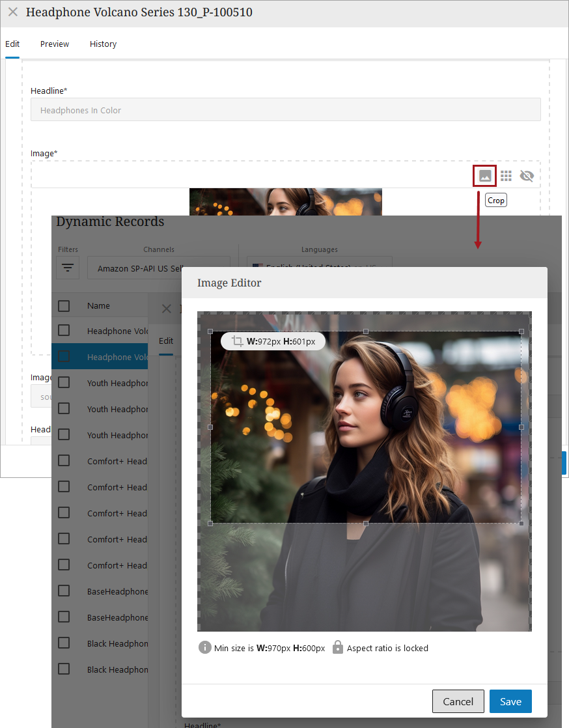Viewport: 569px width, 728px height.
Task: Switch to the Preview tab
Action: tap(55, 44)
